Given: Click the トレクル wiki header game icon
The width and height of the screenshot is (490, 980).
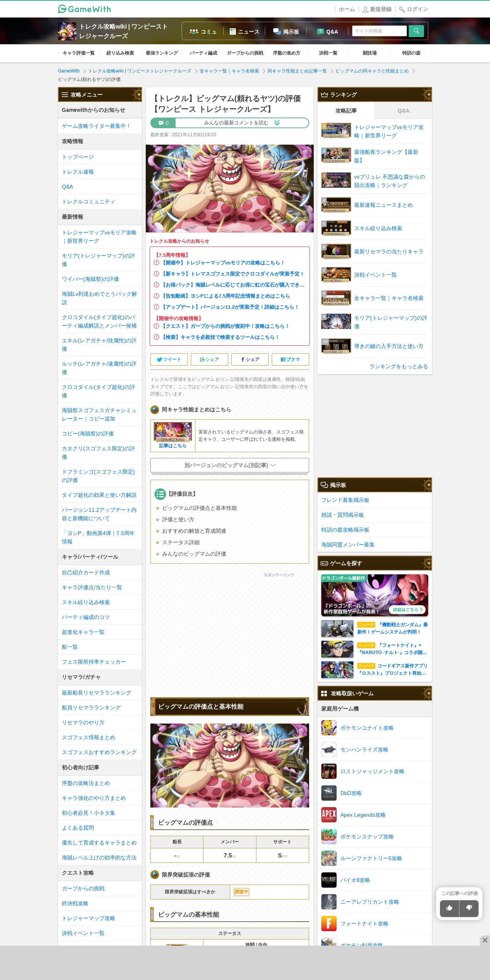Looking at the screenshot, I should click(67, 31).
